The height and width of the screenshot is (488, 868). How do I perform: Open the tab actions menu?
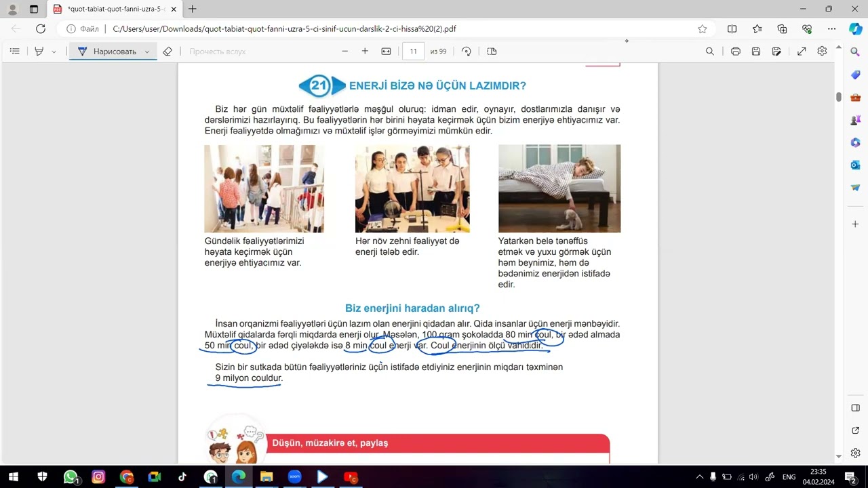34,9
